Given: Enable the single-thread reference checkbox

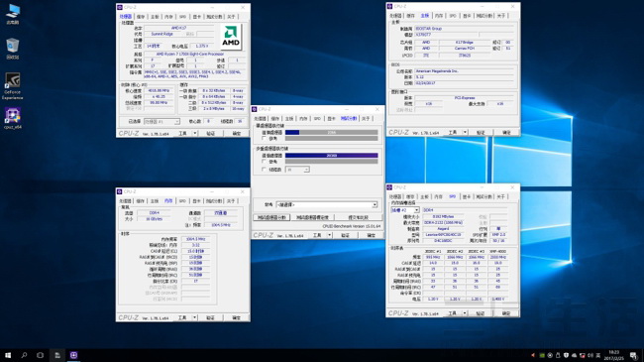Looking at the screenshot, I should click(265, 139).
